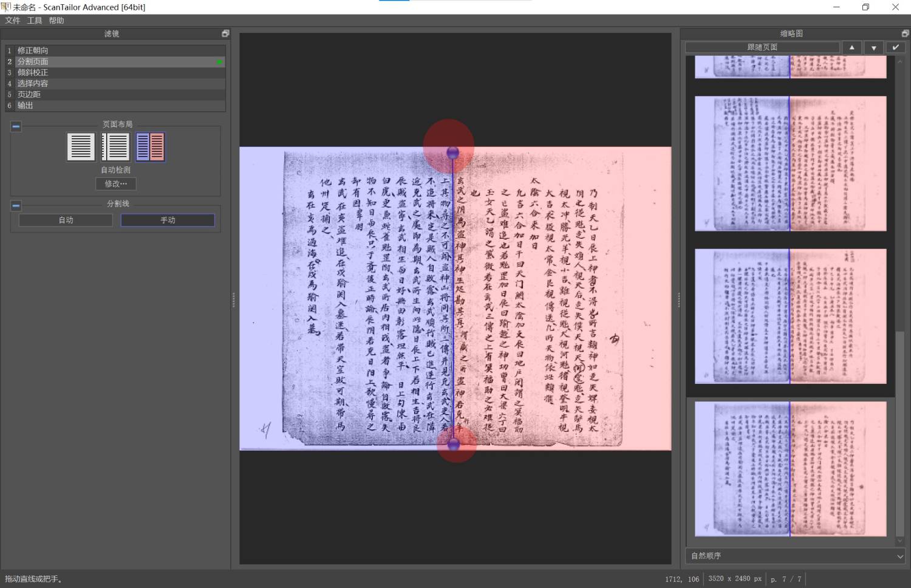Click the down arrow in thumbnail panel
911x588 pixels.
[x=873, y=47]
